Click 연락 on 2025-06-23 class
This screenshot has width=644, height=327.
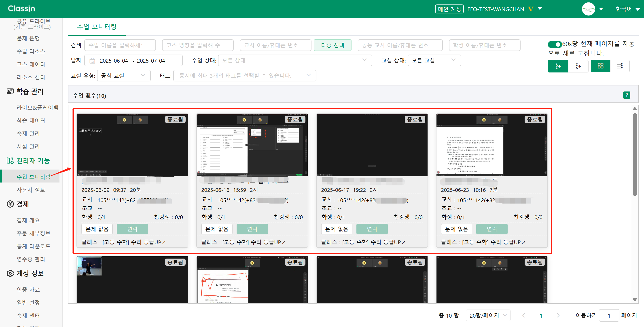coord(492,229)
